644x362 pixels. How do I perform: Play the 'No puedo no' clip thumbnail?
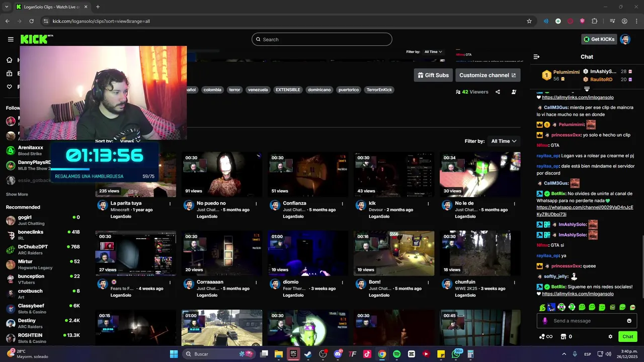(222, 174)
